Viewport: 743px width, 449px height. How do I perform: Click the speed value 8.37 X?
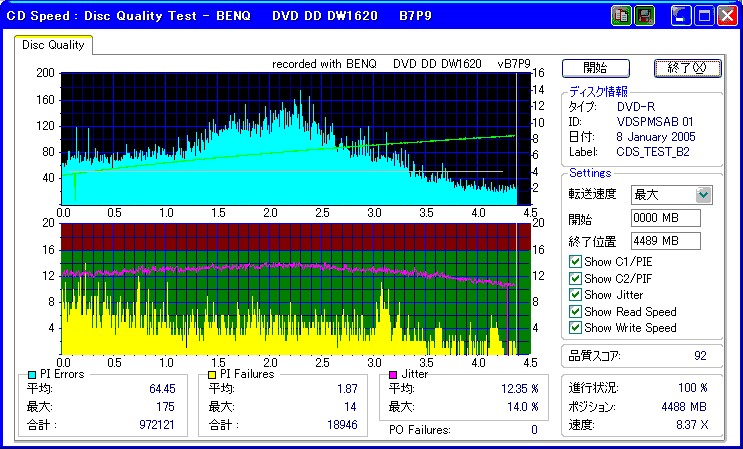[692, 424]
